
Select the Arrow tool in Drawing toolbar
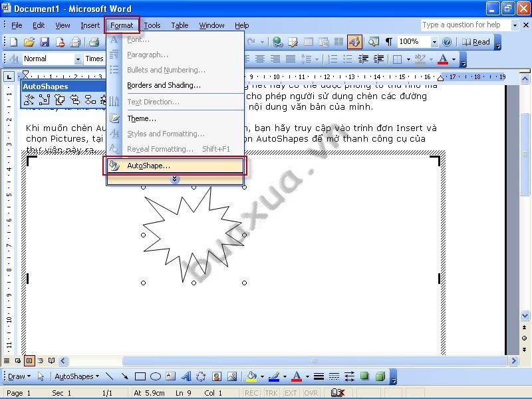click(124, 376)
